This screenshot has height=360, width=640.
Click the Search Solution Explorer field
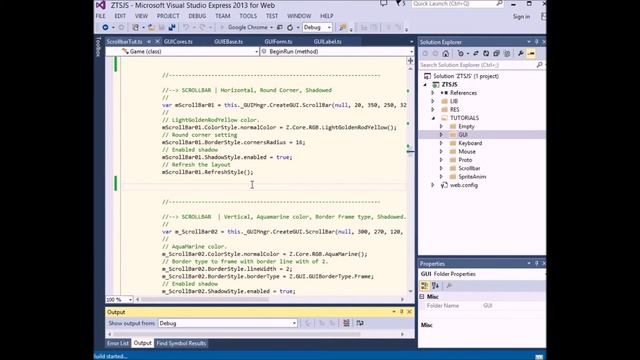pyautogui.click(x=482, y=65)
